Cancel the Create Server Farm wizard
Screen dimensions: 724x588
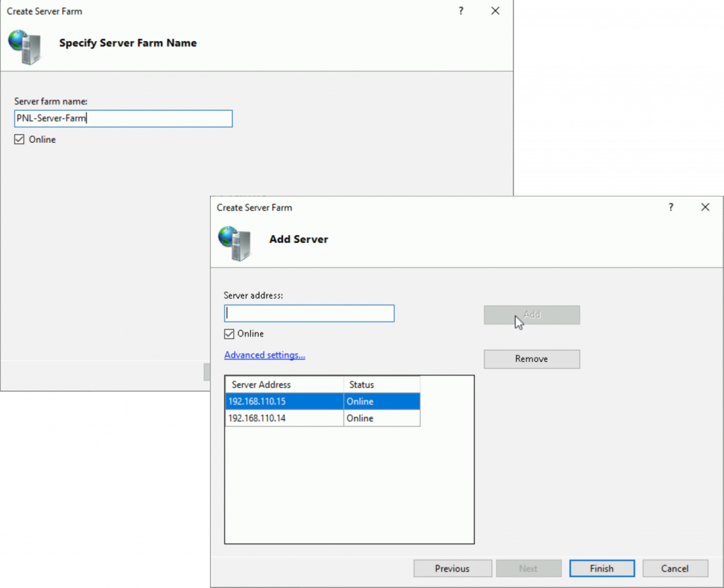point(675,568)
